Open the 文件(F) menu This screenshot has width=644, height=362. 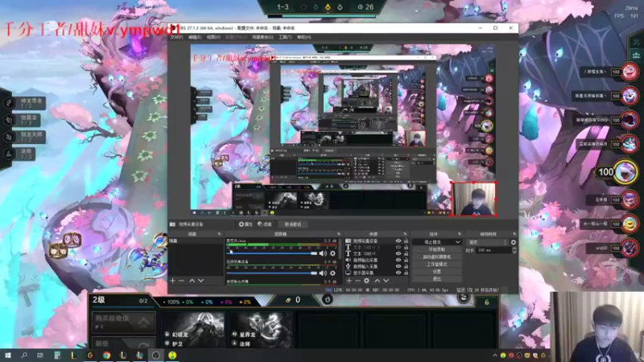(x=176, y=37)
